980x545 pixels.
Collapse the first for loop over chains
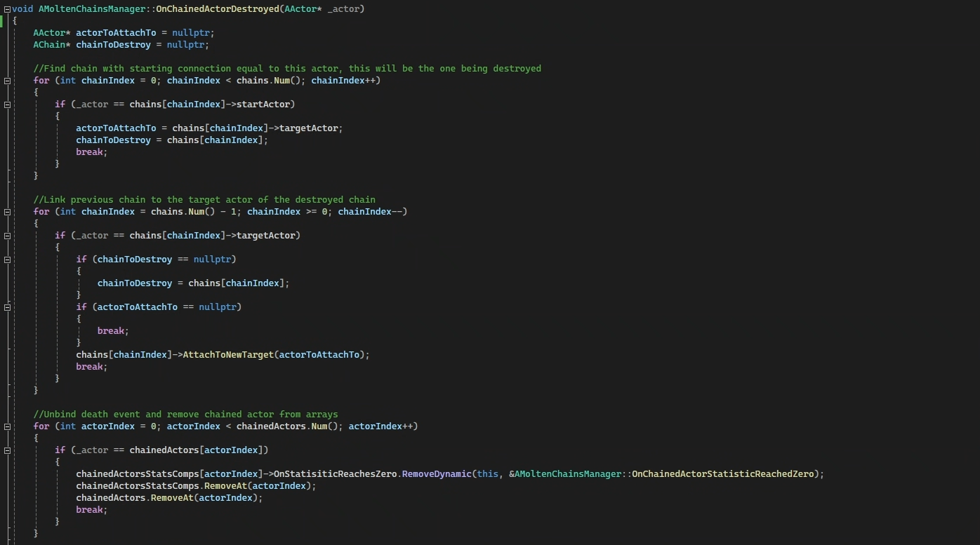click(x=7, y=81)
